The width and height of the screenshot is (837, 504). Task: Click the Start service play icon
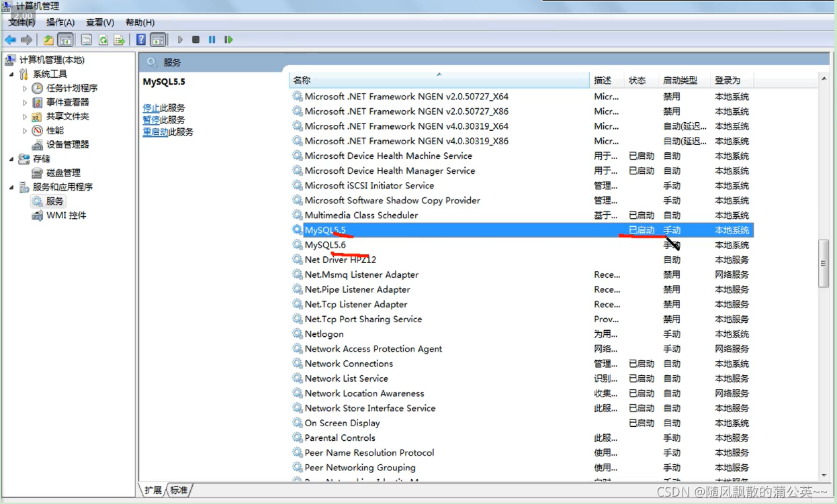point(180,40)
